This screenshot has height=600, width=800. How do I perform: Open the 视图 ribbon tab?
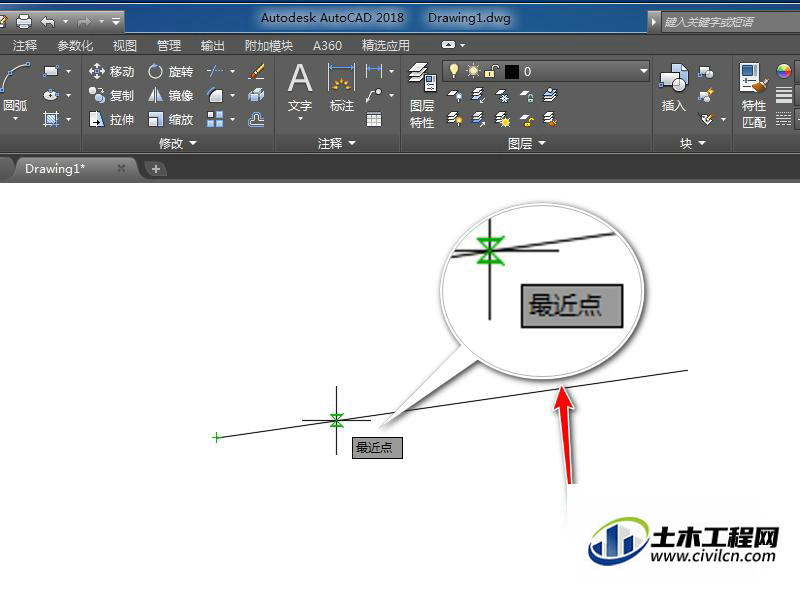pyautogui.click(x=124, y=45)
